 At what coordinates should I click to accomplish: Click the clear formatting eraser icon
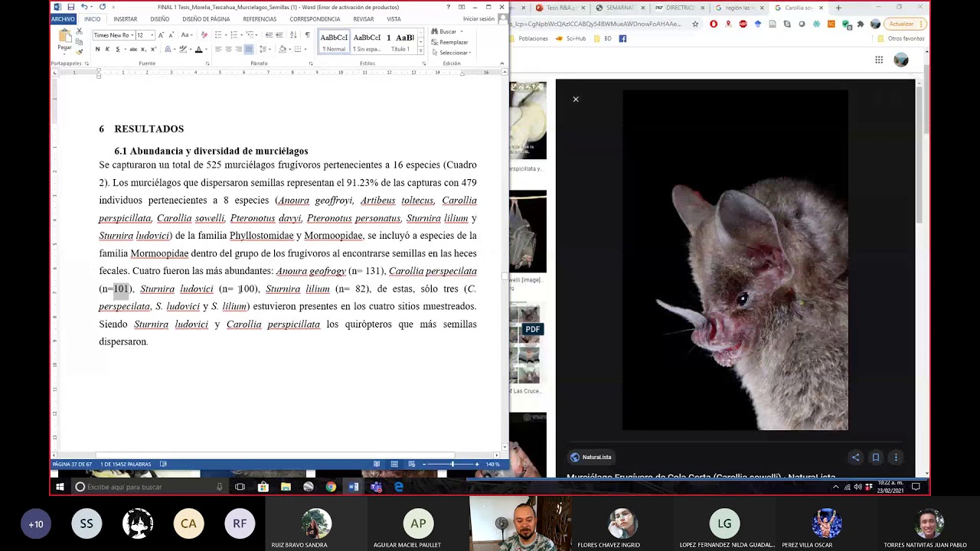click(x=204, y=35)
